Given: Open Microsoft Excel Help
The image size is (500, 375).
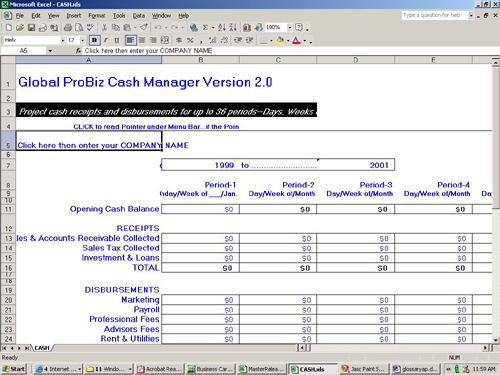Looking at the screenshot, I should [x=299, y=28].
